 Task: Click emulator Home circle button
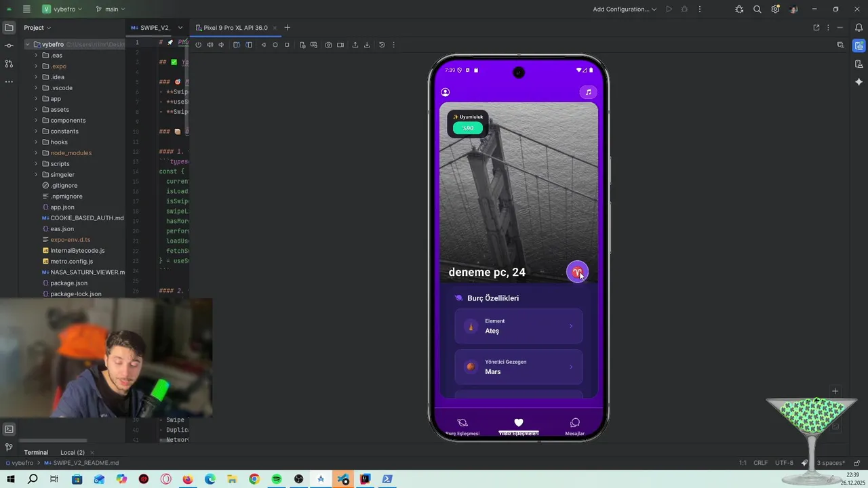[x=275, y=45]
